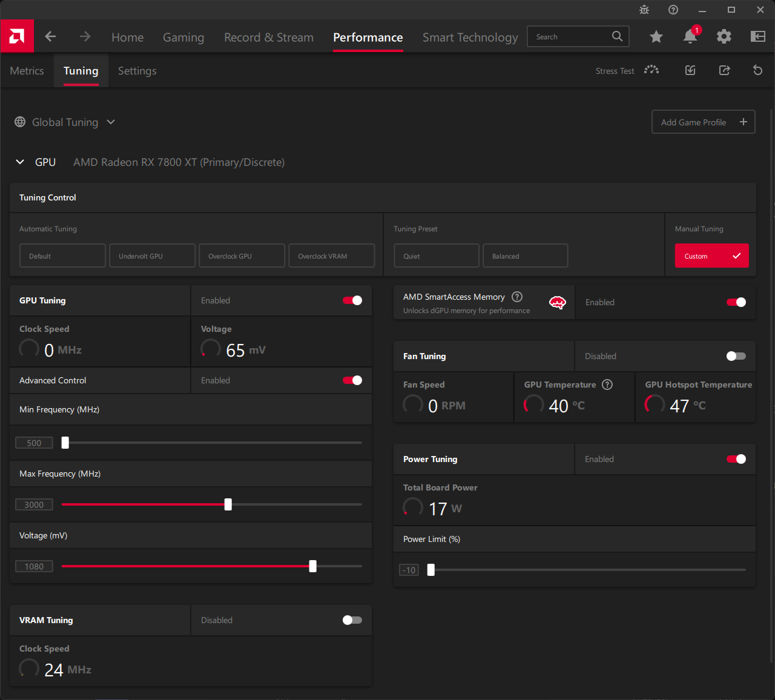Viewport: 775px width, 700px height.
Task: Click the AMD logo icon
Action: coord(17,36)
